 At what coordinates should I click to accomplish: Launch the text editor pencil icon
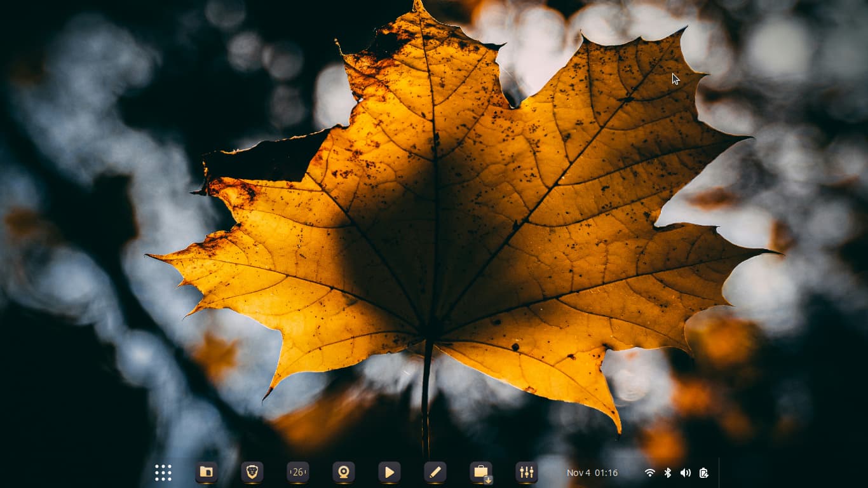click(x=435, y=472)
